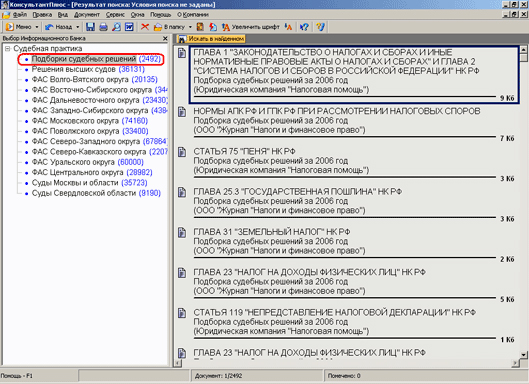
Task: Export to Word using the W icon
Action: (x=129, y=27)
